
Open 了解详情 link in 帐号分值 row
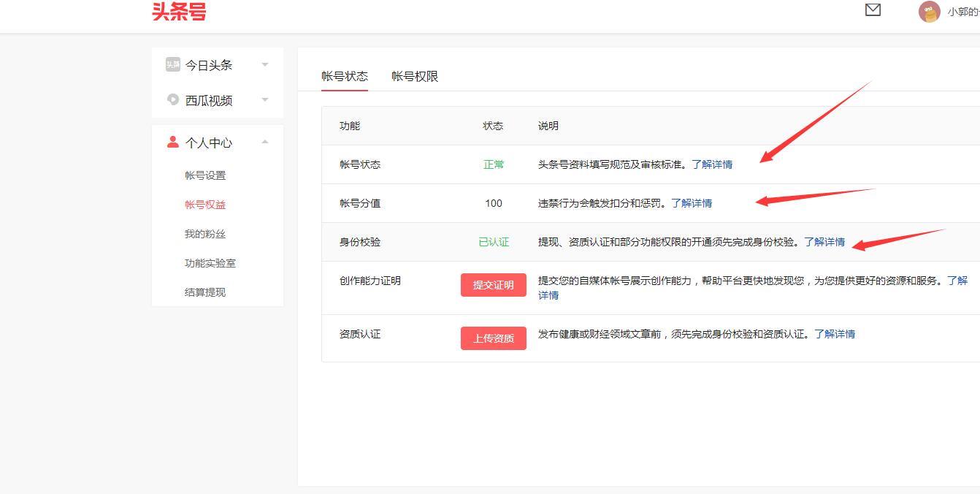tap(692, 203)
